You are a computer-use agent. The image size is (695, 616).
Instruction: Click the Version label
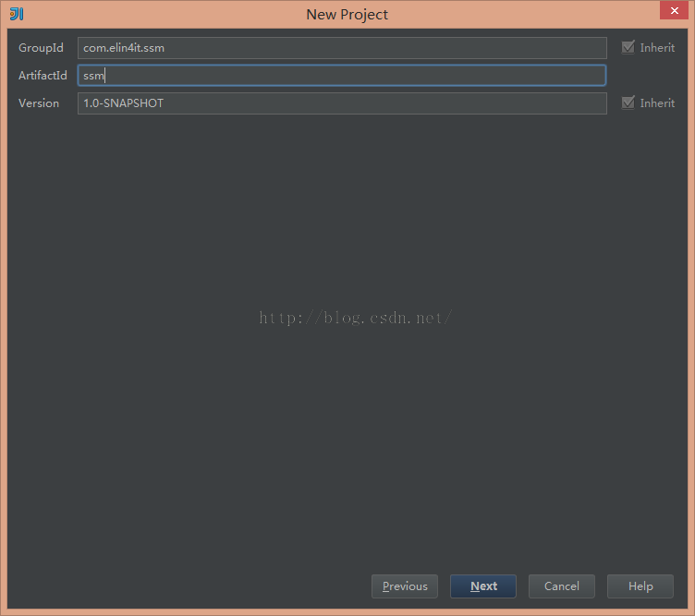[x=39, y=103]
